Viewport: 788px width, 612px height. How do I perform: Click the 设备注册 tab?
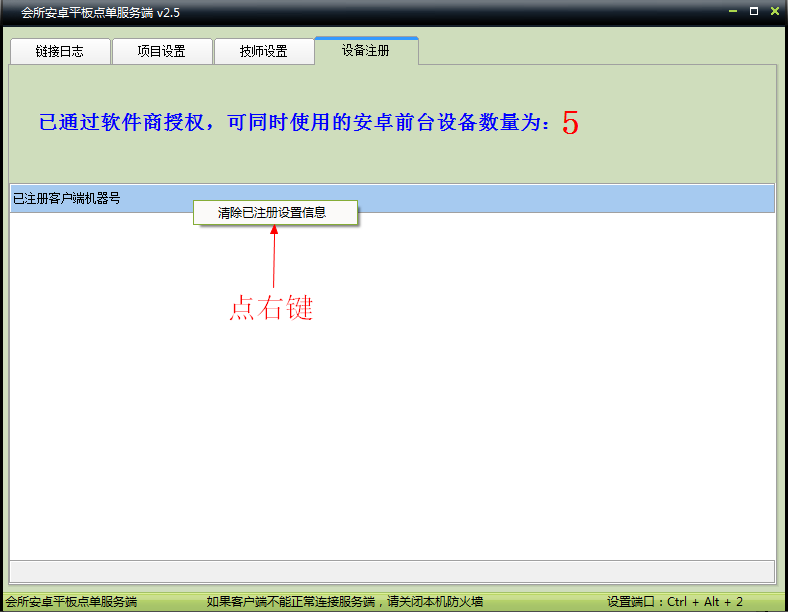click(366, 50)
